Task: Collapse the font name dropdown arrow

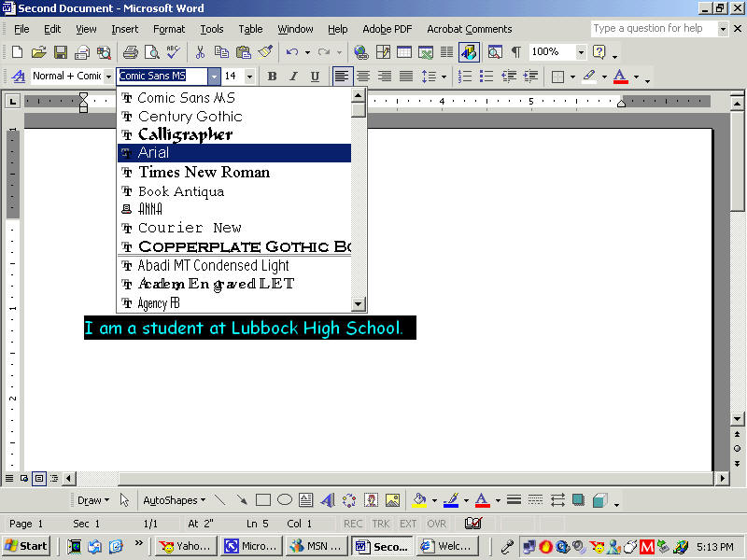Action: click(215, 77)
